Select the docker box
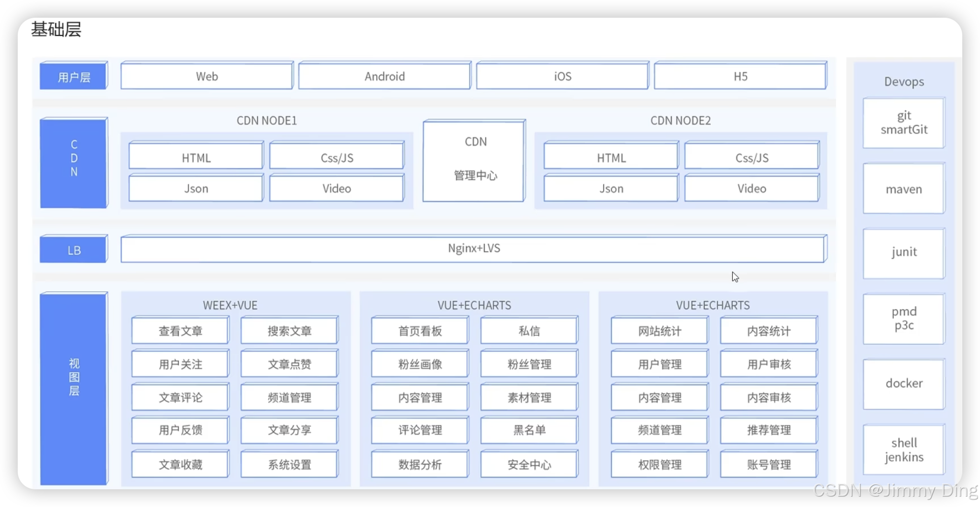The image size is (980, 507). pos(904,384)
